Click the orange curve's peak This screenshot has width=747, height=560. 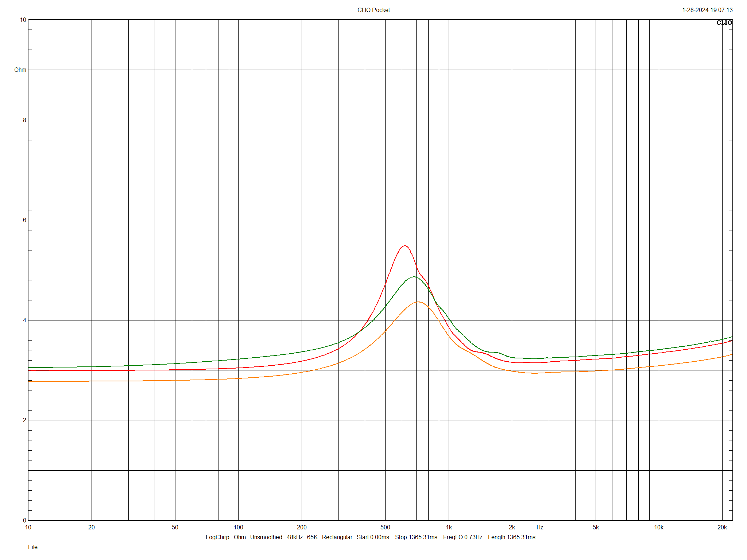click(x=418, y=302)
